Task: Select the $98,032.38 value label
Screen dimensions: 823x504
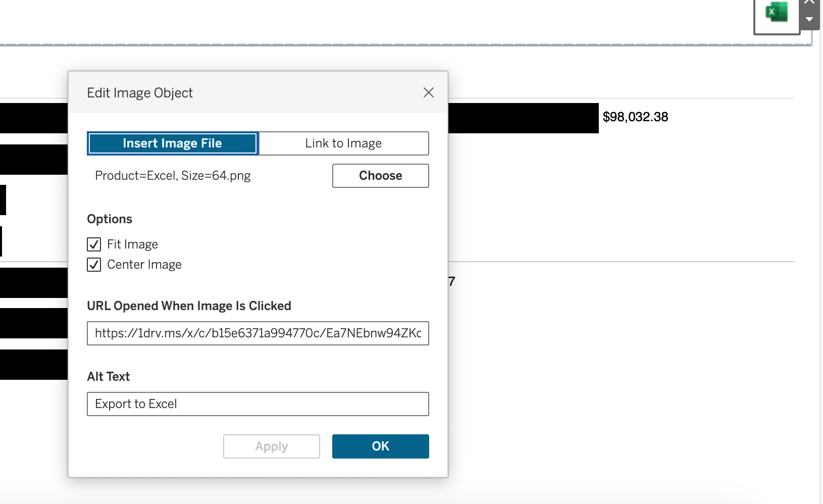Action: pyautogui.click(x=635, y=117)
